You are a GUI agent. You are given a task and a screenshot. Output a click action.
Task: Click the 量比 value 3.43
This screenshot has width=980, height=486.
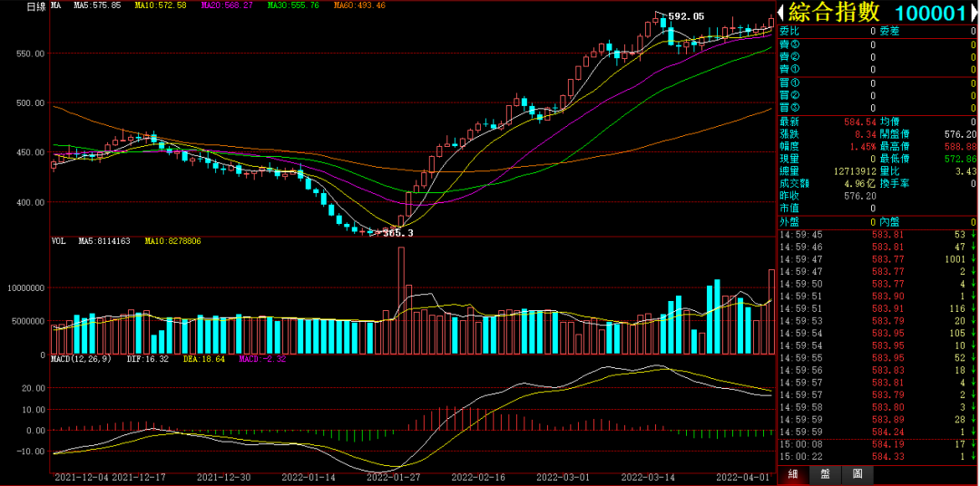(x=966, y=171)
